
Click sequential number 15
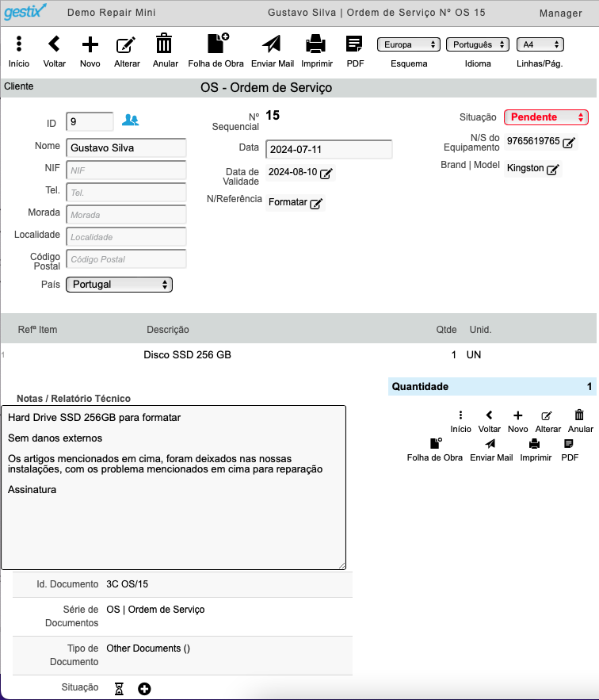(273, 116)
